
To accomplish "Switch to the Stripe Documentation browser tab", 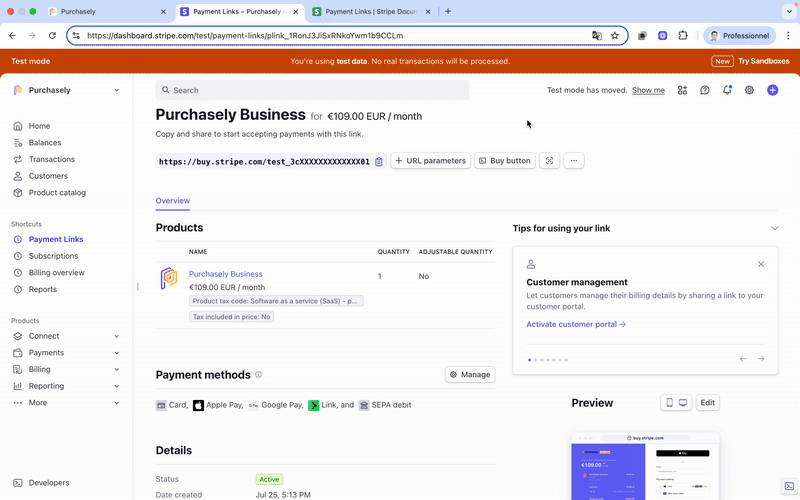I will click(370, 11).
